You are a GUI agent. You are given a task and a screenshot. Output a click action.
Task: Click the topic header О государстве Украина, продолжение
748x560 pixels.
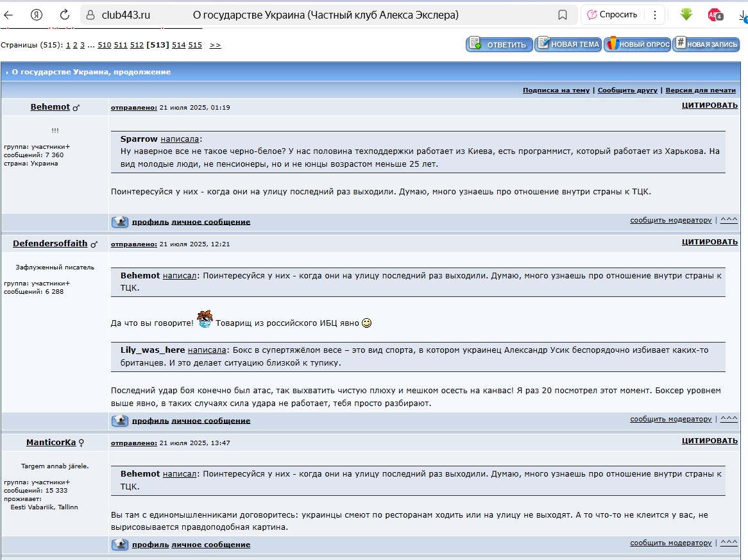[x=91, y=72]
